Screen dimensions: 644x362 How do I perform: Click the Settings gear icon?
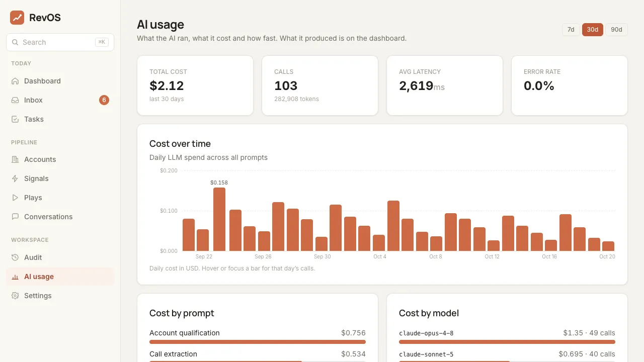click(15, 296)
